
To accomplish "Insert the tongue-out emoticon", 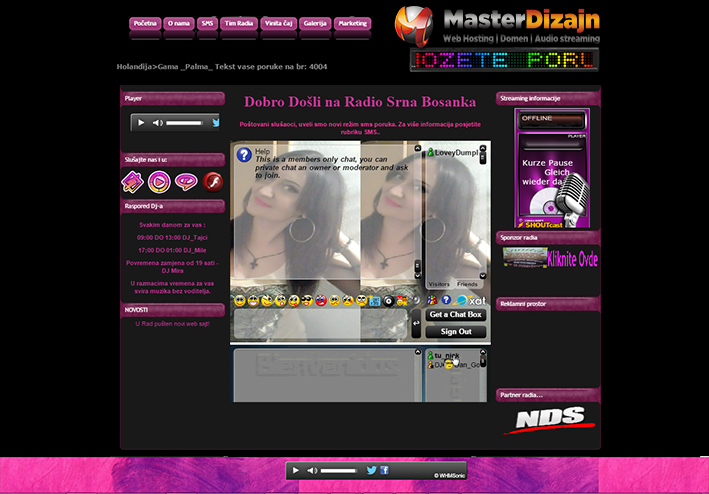I will point(294,301).
